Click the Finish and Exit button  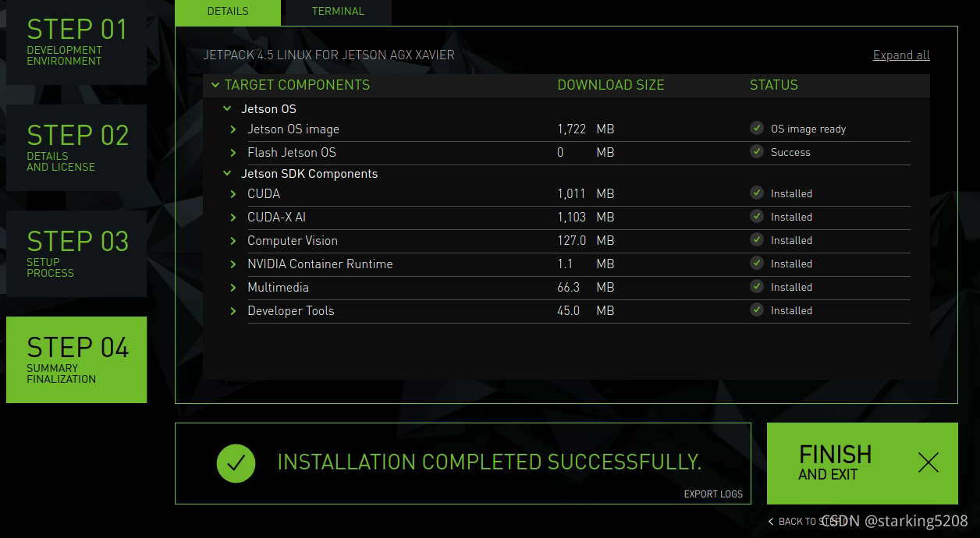pyautogui.click(x=862, y=463)
